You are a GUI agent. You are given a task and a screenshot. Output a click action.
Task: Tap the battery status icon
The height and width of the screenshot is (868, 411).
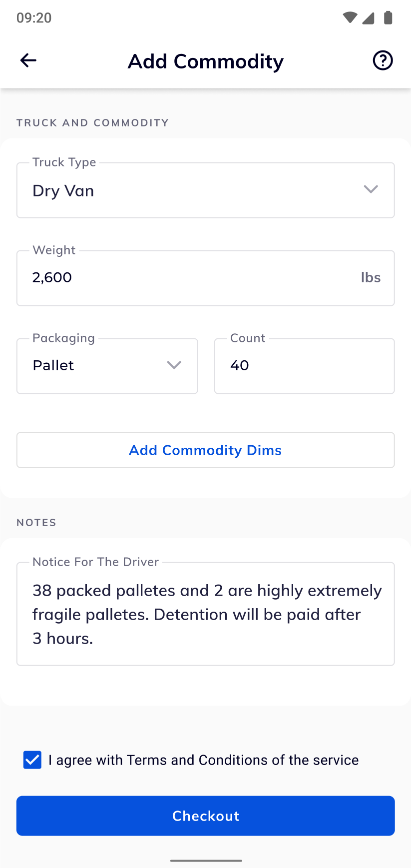pos(388,18)
